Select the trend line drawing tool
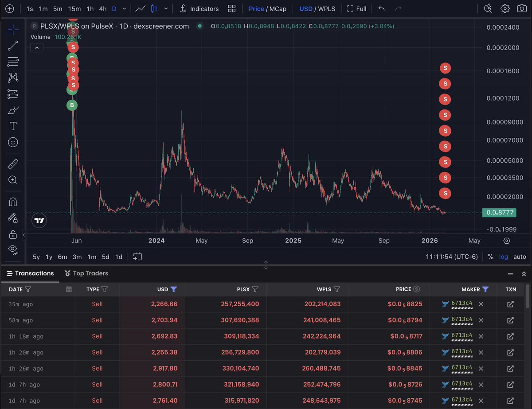This screenshot has width=532, height=409. point(13,45)
